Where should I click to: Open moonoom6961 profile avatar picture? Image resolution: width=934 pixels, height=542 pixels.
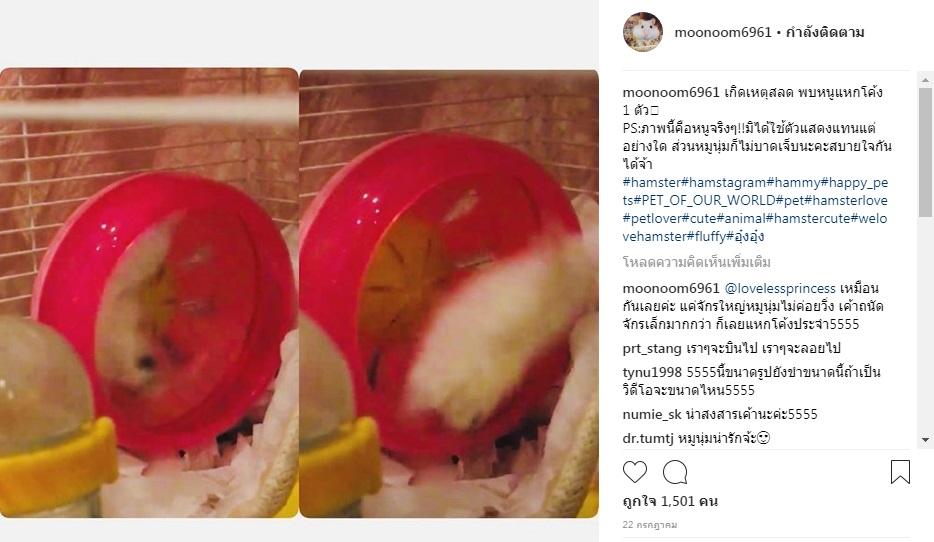tap(643, 32)
